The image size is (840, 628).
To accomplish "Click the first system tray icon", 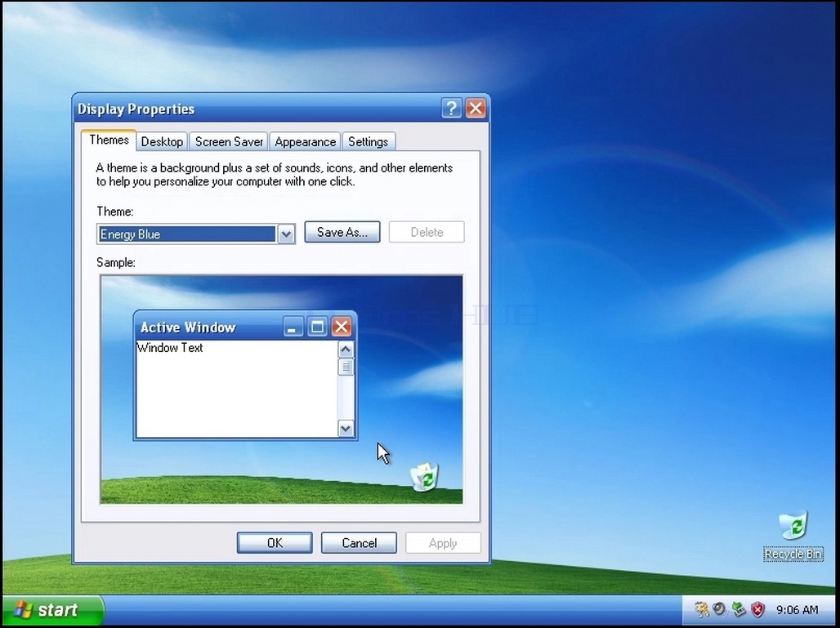I will coord(701,609).
